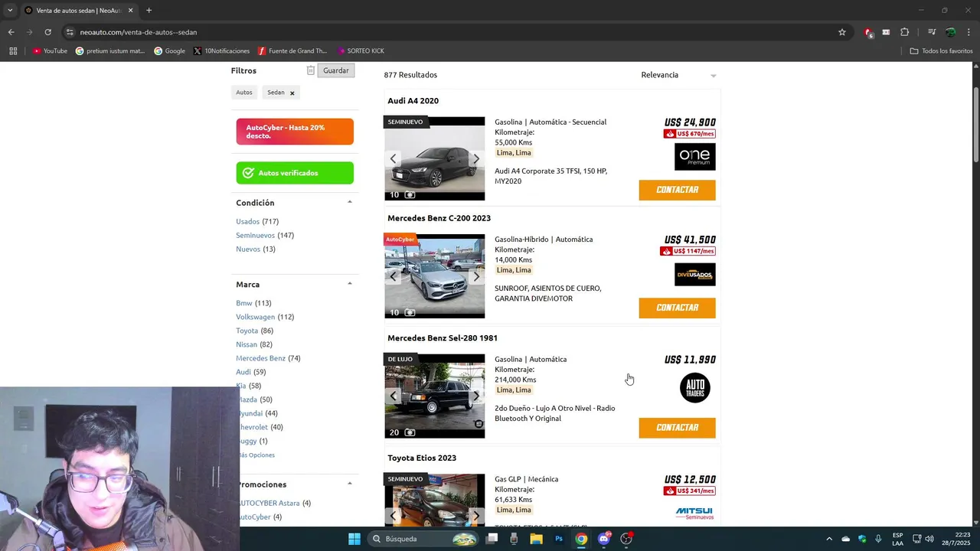Contact seller of Mercedes Benz C-200 2023
Viewport: 980px width, 551px height.
click(678, 308)
